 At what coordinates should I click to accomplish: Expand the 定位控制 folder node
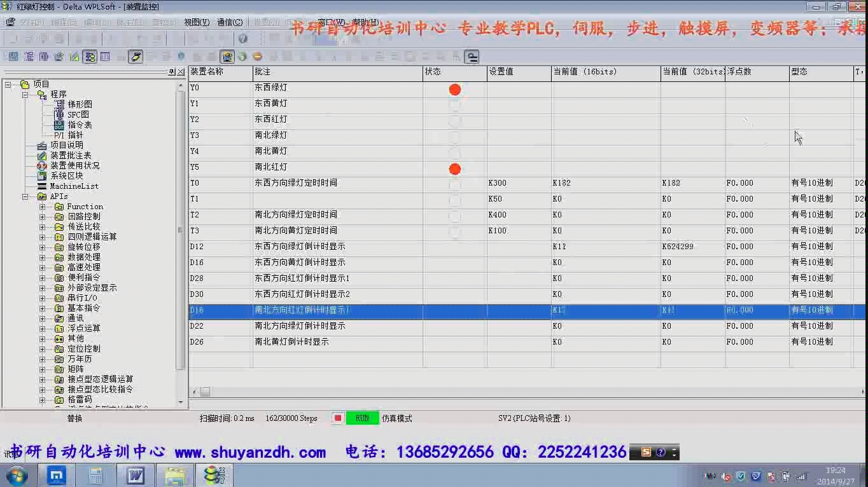(43, 349)
